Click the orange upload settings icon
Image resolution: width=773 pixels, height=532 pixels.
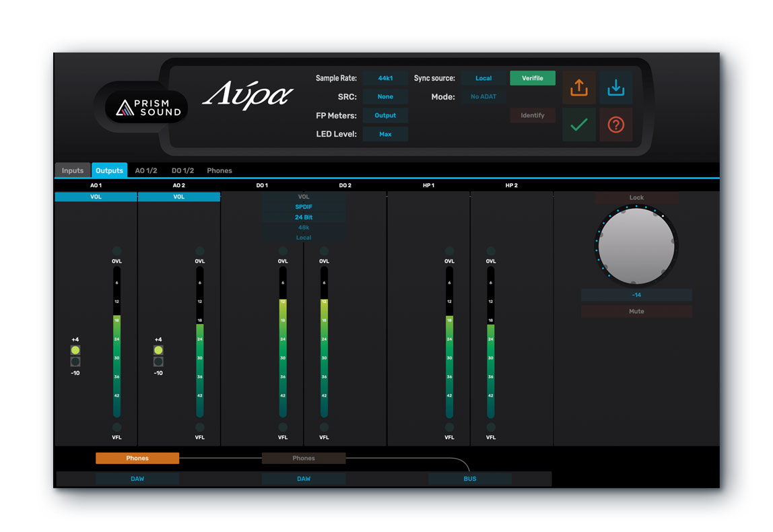coord(579,88)
